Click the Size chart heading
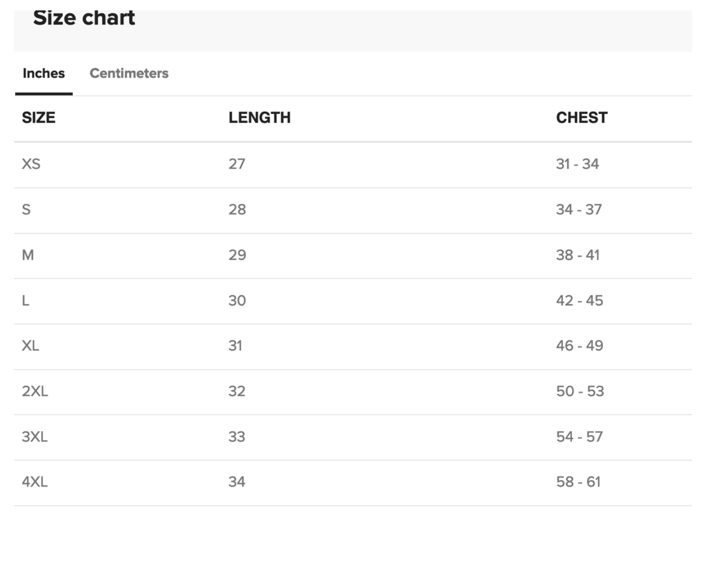 tap(84, 18)
